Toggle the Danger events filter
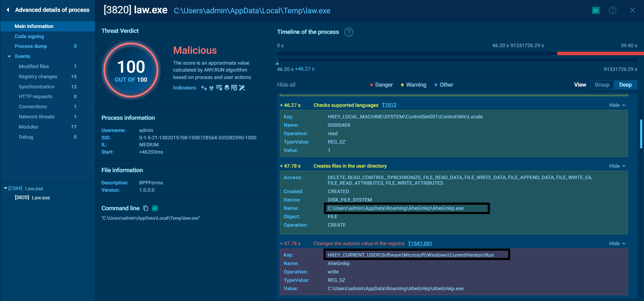This screenshot has width=644, height=301. (x=382, y=85)
